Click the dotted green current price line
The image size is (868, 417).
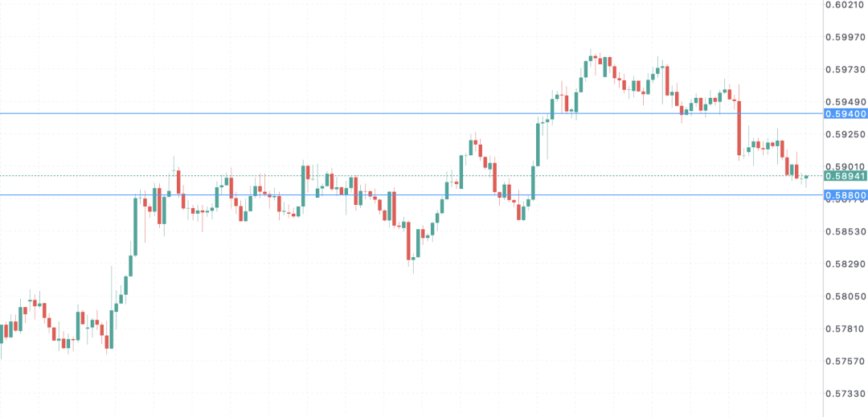click(411, 176)
